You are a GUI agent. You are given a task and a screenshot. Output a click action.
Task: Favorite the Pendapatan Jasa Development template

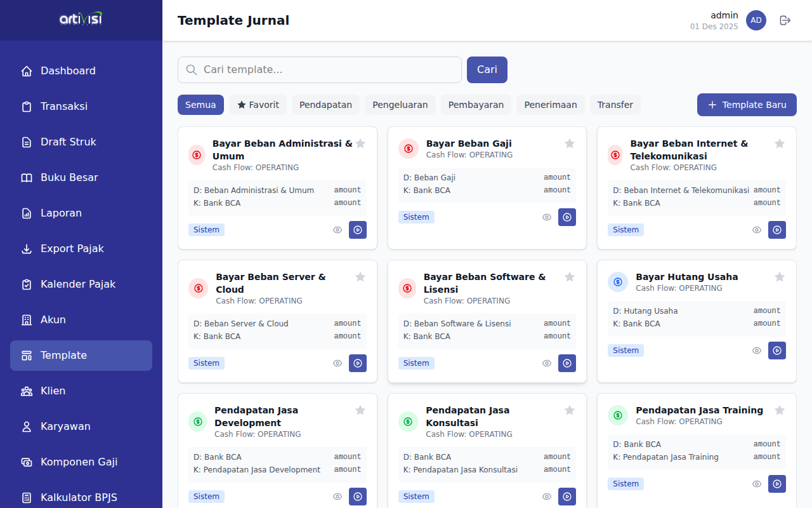pyautogui.click(x=360, y=410)
